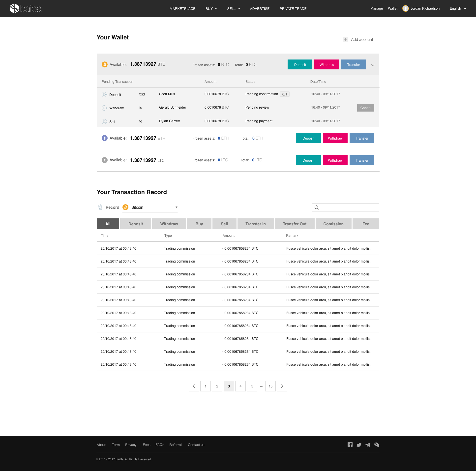
Task: Collapse the BTC pending transactions chevron
Action: coord(372,65)
